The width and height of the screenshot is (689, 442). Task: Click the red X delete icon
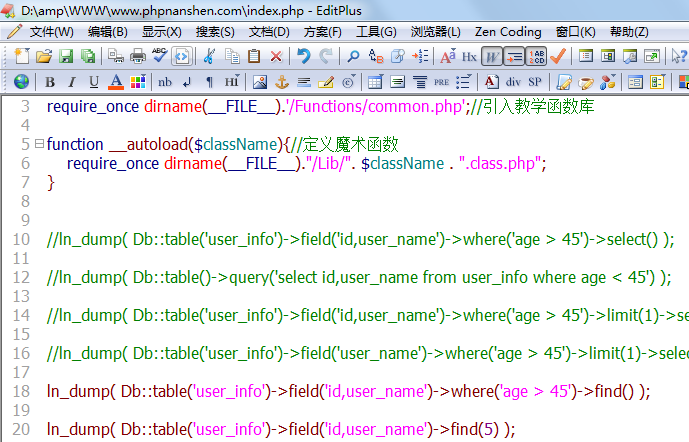(276, 56)
